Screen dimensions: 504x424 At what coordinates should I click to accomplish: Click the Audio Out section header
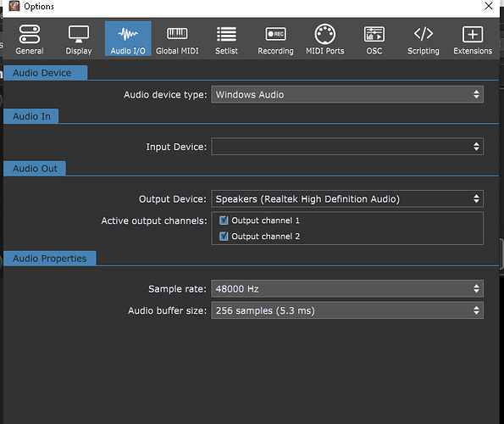[35, 169]
